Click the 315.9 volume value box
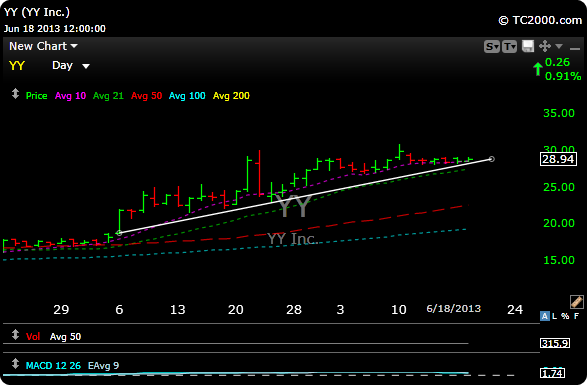Viewport: 587px width, 385px height. click(555, 343)
